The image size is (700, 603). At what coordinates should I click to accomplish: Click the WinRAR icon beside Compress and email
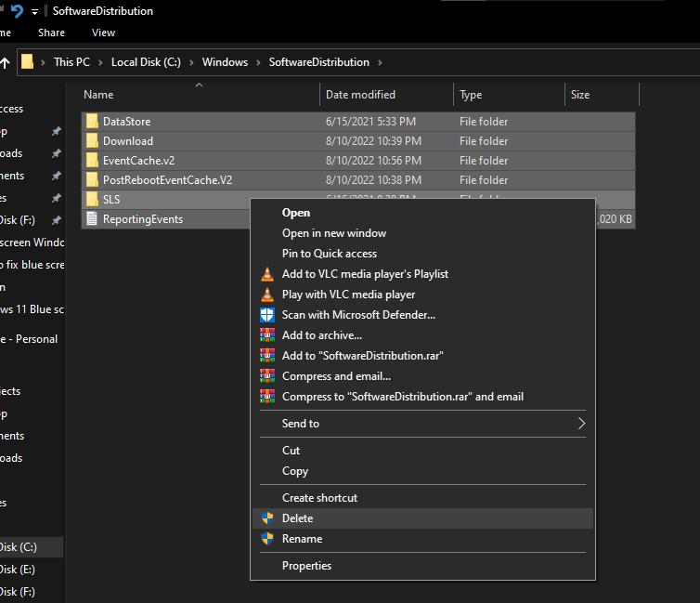[x=267, y=376]
